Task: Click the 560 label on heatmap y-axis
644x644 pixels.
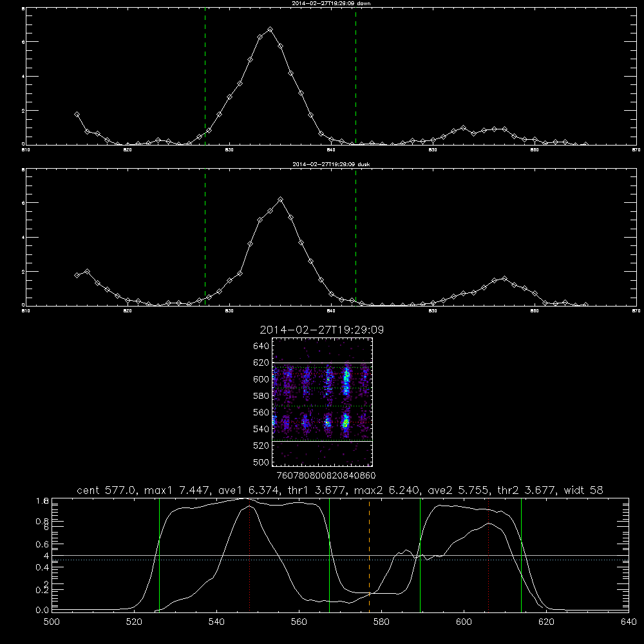Action: 261,412
